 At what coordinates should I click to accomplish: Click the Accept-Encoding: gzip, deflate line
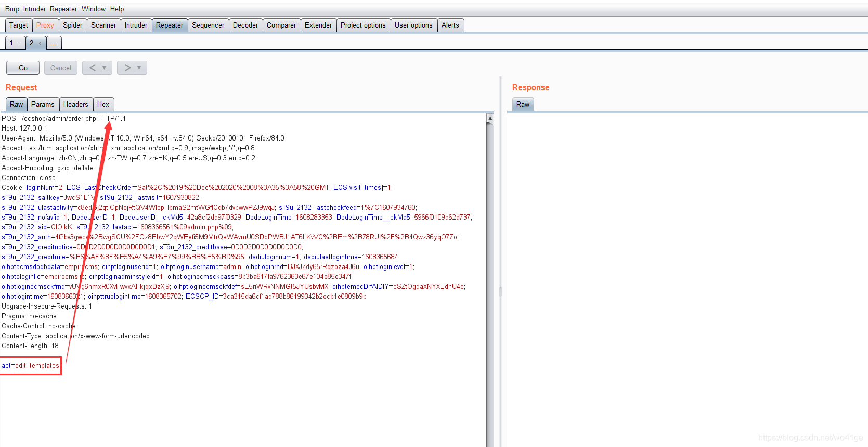coord(47,168)
